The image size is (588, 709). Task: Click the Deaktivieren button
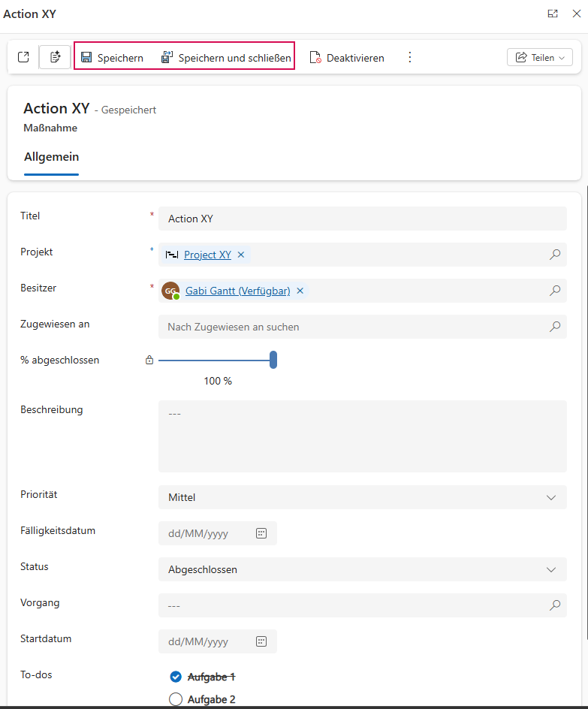click(x=347, y=57)
